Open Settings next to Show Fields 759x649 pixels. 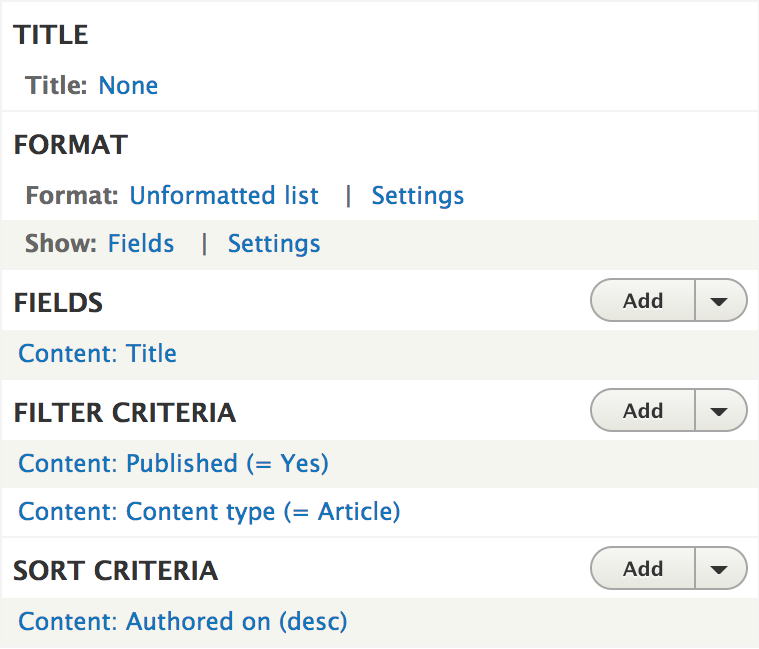tap(274, 244)
